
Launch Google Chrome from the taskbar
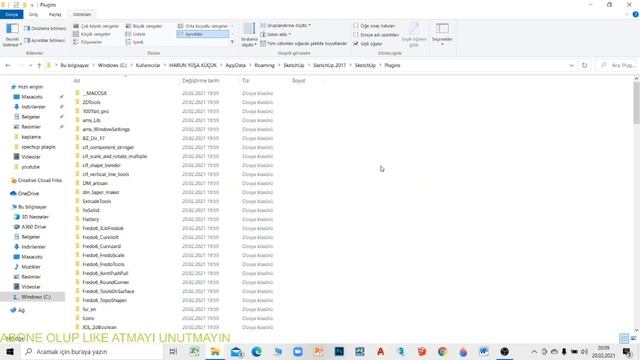click(x=442, y=351)
